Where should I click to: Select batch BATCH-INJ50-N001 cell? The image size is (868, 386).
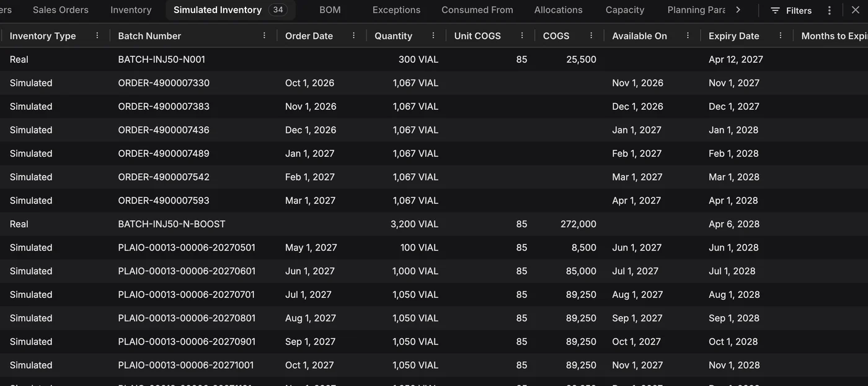coord(161,60)
